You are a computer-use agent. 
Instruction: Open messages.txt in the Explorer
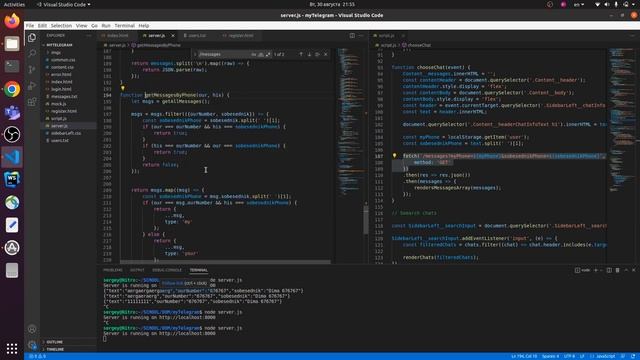[64, 96]
